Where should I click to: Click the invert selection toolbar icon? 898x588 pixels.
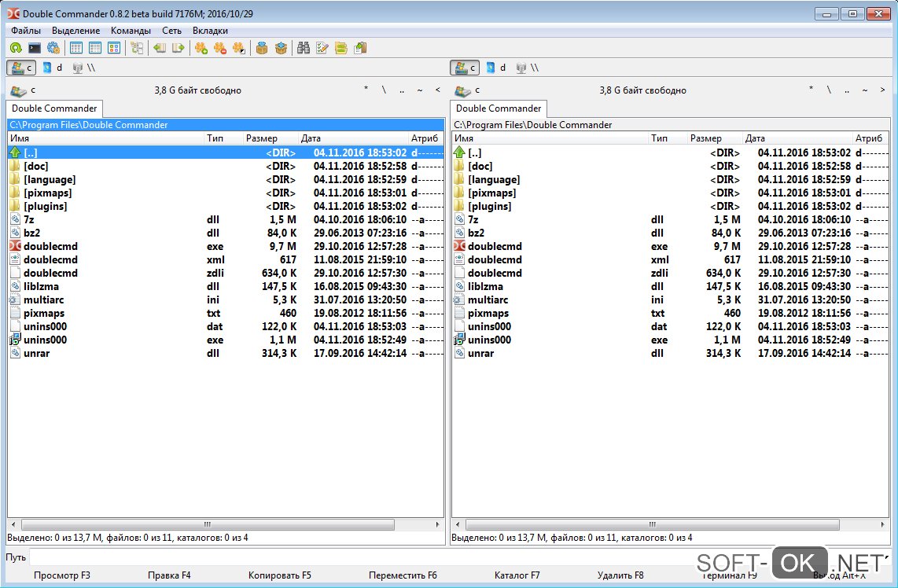pos(238,48)
